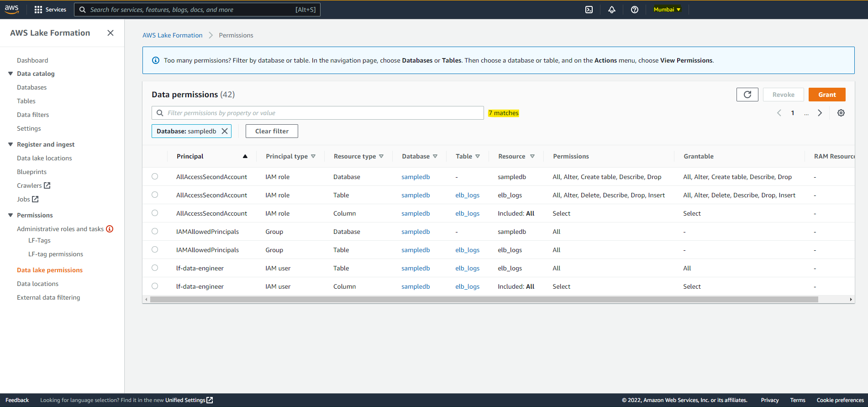Open Data lake locations page
868x407 pixels.
(44, 158)
